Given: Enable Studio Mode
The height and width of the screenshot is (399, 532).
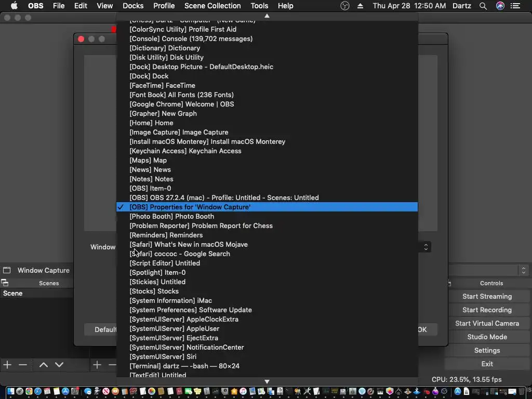Looking at the screenshot, I should (487, 337).
